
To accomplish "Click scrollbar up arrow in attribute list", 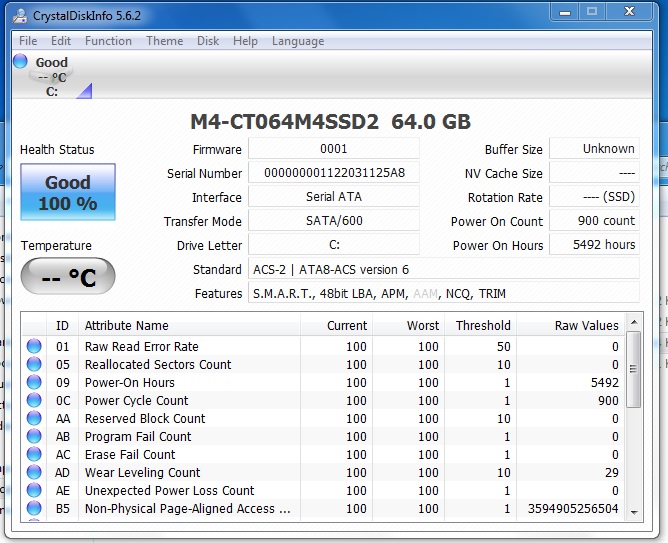I will [x=634, y=322].
